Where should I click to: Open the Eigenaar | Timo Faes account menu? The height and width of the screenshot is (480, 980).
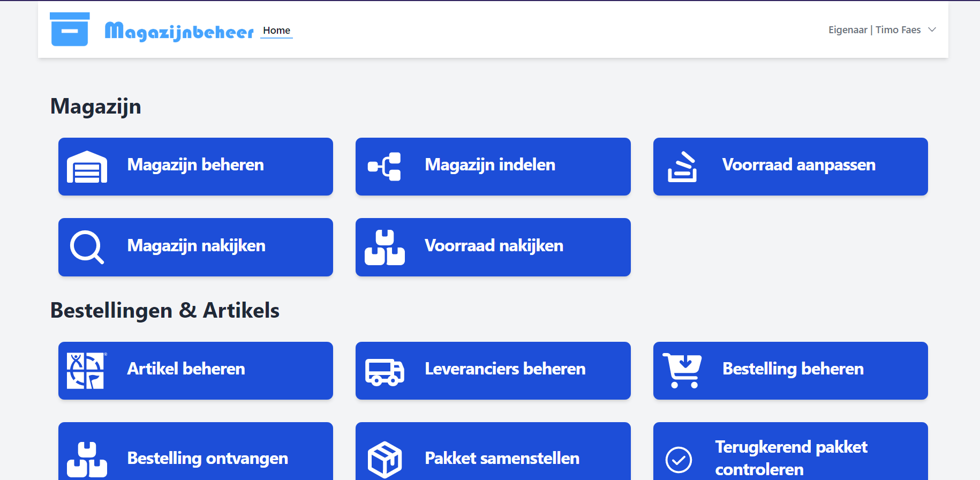pos(874,30)
